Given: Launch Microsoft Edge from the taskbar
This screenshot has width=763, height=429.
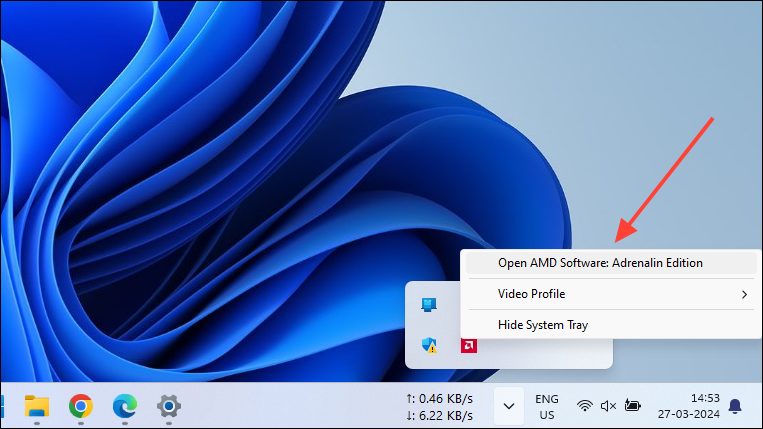Looking at the screenshot, I should [x=125, y=406].
